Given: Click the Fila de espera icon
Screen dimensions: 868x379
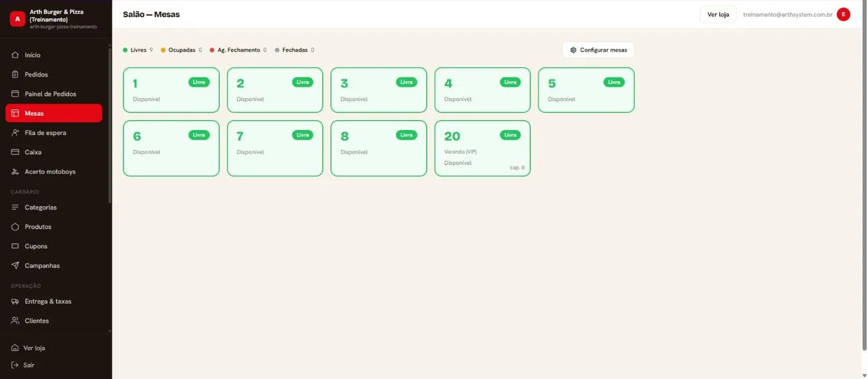Looking at the screenshot, I should tap(15, 133).
